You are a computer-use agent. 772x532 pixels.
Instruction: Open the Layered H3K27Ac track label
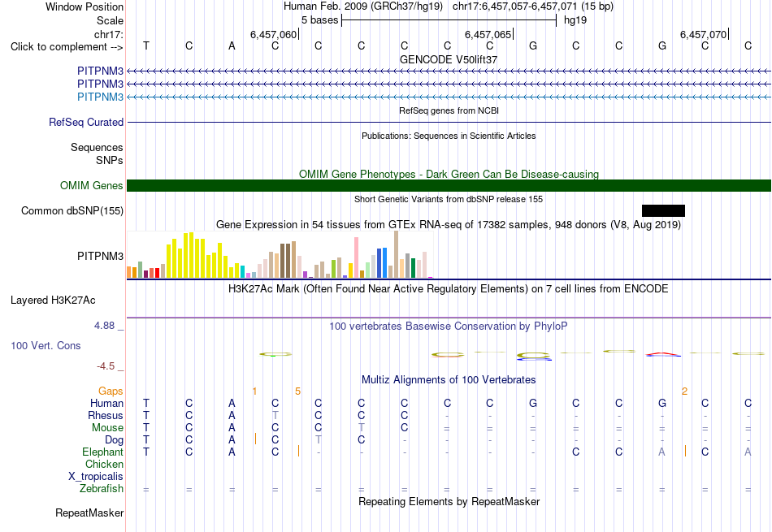point(53,301)
